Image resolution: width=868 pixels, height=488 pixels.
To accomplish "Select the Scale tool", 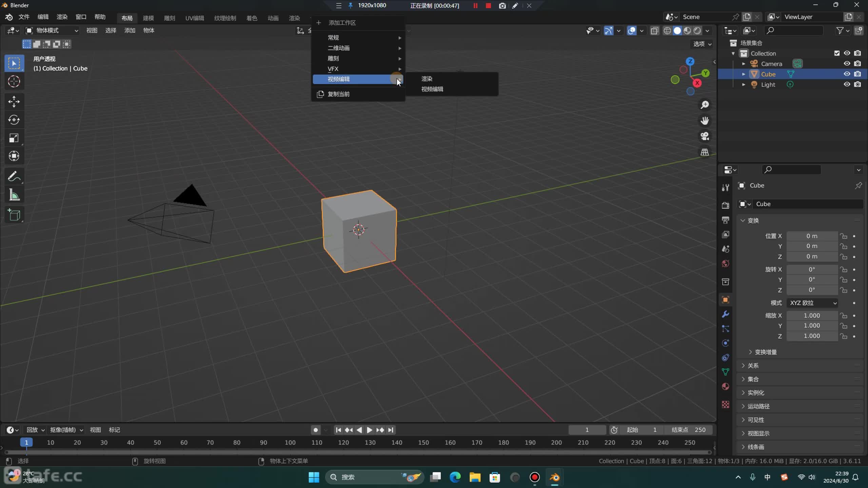I will 14,138.
